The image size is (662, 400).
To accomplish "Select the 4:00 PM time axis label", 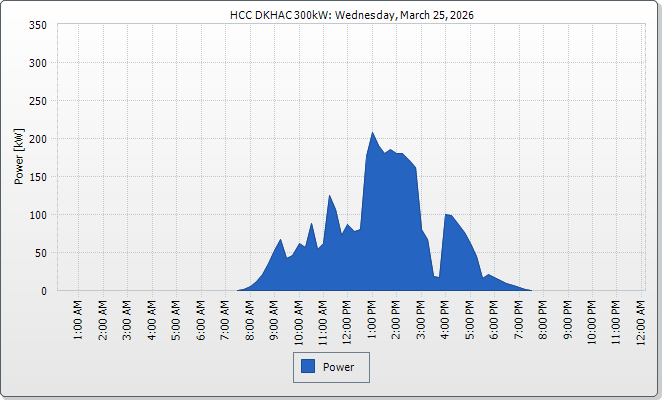I will (445, 318).
